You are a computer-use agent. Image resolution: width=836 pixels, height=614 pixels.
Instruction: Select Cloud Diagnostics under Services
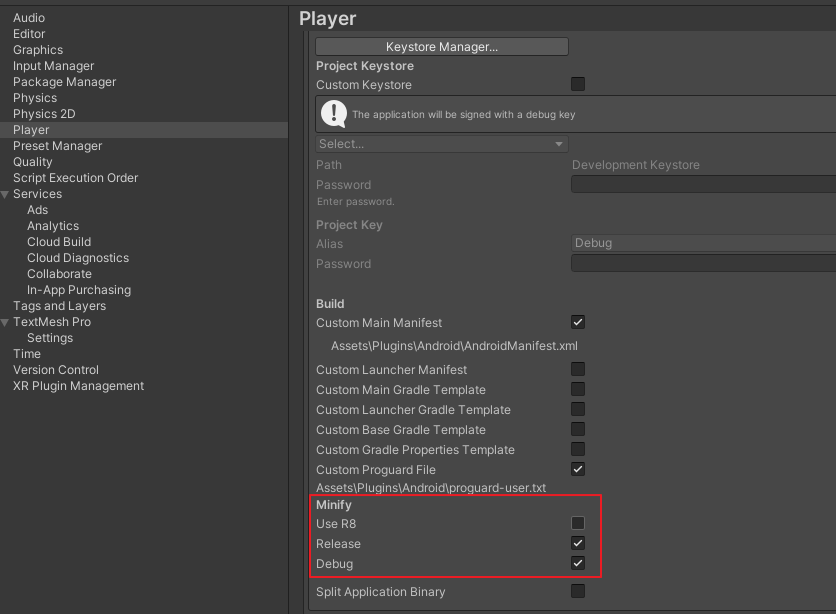78,257
